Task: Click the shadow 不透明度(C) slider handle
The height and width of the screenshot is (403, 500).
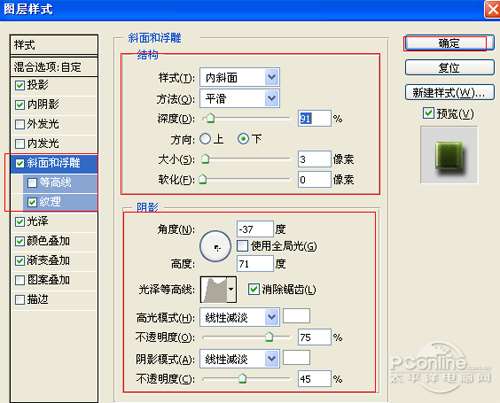Action: (x=242, y=378)
